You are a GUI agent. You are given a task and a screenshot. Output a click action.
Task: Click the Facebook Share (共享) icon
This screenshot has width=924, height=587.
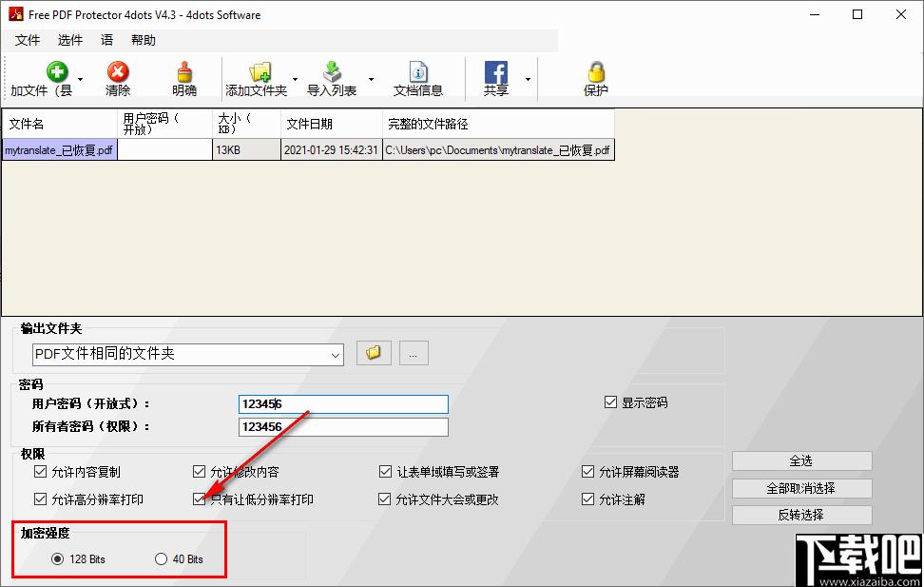coord(495,72)
